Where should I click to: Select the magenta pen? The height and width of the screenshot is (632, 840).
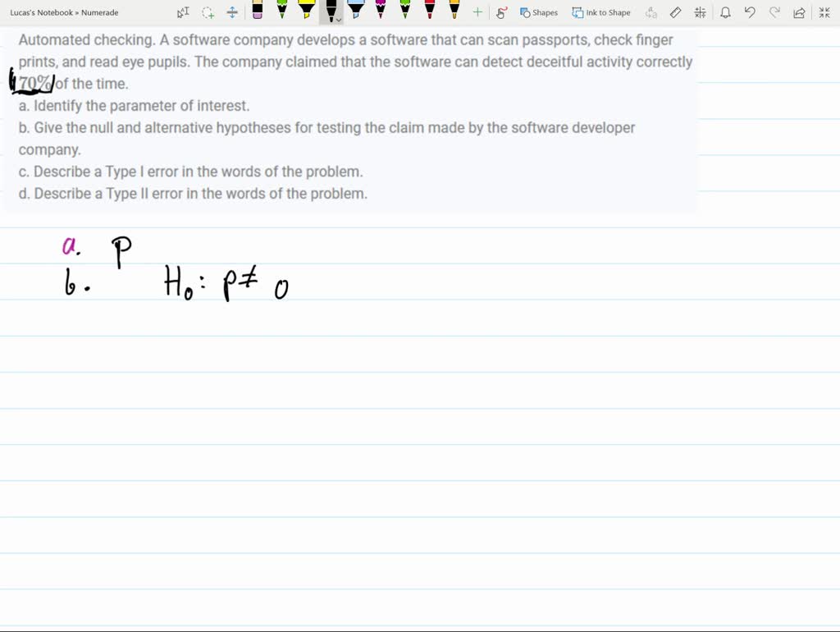[381, 10]
